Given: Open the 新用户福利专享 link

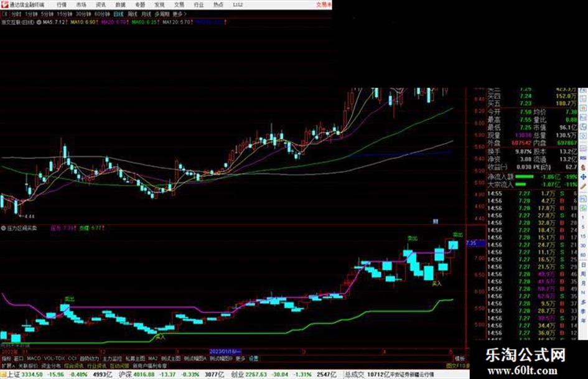Looking at the screenshot, I should point(149,365).
